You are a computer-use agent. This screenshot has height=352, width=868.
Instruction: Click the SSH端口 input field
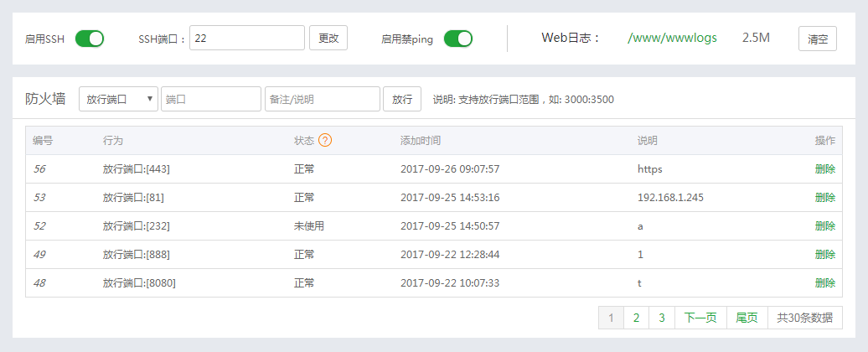tap(246, 39)
